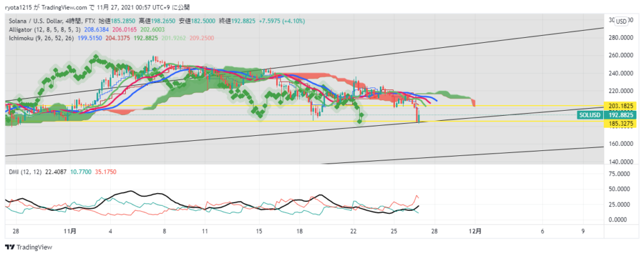
Task: Click the 22 date marker on time axis
Action: click(x=353, y=231)
